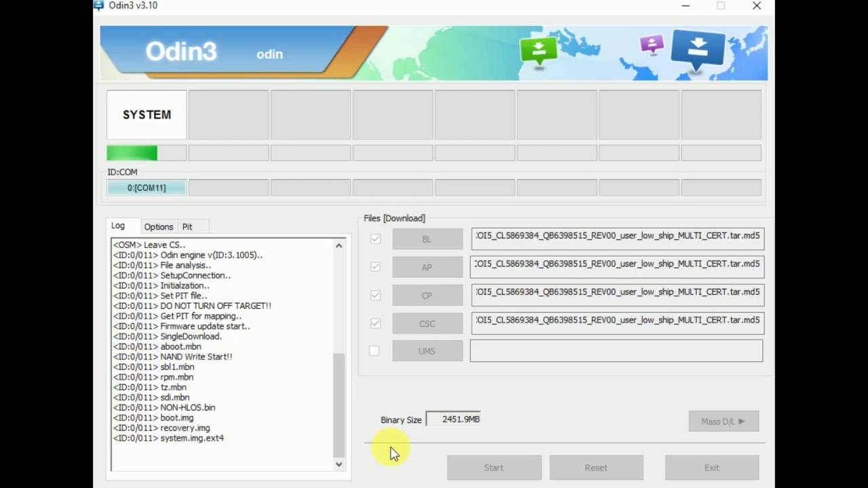Click the Odin3 app icon in title bar
This screenshot has width=868, height=488.
99,5
